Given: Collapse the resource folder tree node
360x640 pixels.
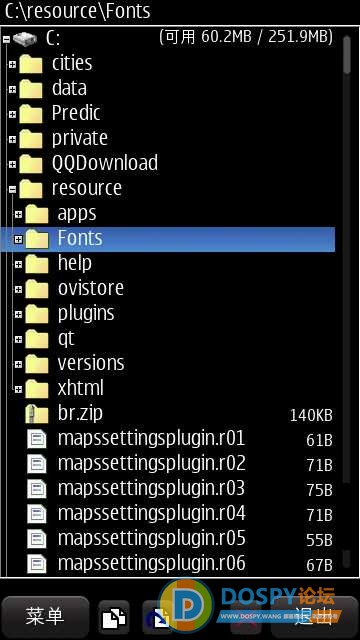Looking at the screenshot, I should (12, 189).
